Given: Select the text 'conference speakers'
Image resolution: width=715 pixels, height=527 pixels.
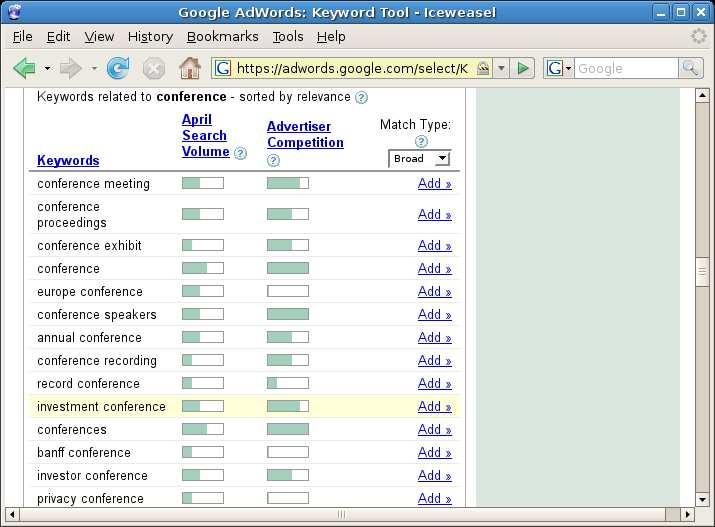Looking at the screenshot, I should pyautogui.click(x=97, y=315).
